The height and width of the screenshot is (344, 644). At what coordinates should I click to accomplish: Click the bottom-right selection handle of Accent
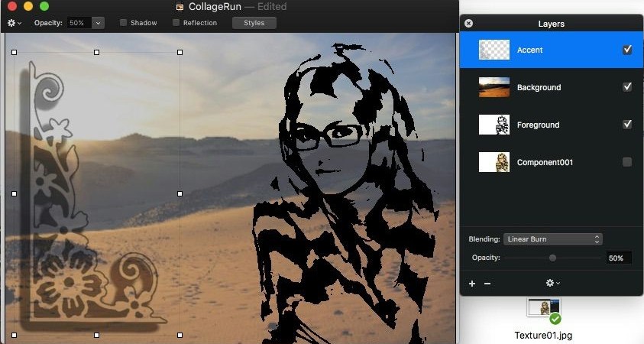pyautogui.click(x=180, y=335)
